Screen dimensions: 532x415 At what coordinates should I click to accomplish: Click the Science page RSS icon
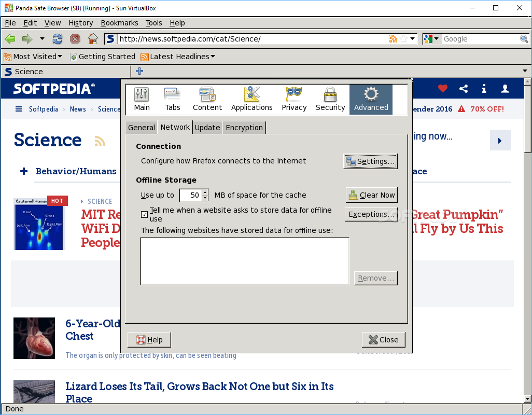pos(100,141)
